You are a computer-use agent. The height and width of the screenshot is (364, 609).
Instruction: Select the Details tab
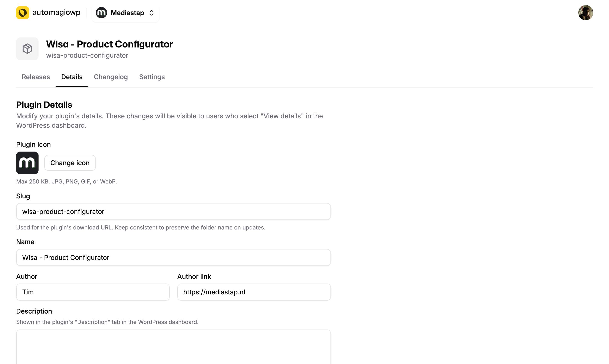(72, 77)
